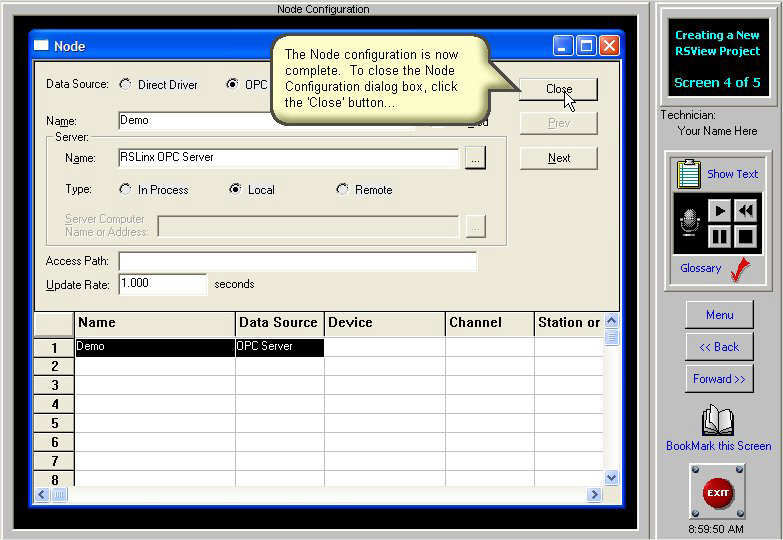Click the red checkmark next to Glossary

coord(741,270)
